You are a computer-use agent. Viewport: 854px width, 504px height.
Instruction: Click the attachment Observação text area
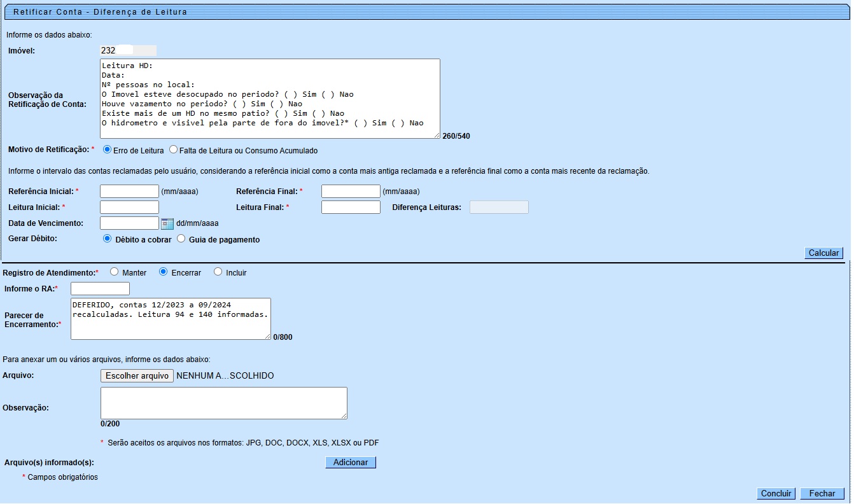[x=223, y=403]
